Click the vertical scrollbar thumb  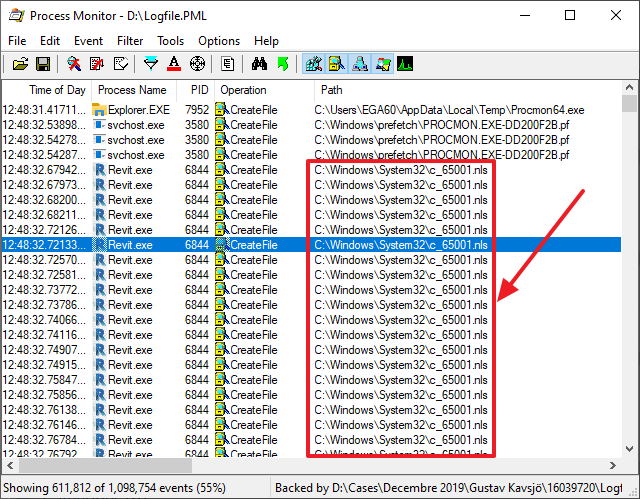[x=629, y=104]
